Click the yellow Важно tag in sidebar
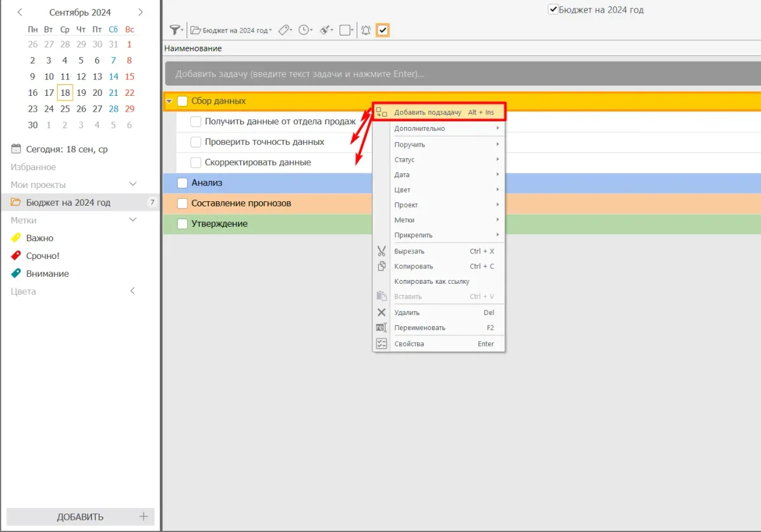Viewport: 761px width, 532px height. coord(39,238)
